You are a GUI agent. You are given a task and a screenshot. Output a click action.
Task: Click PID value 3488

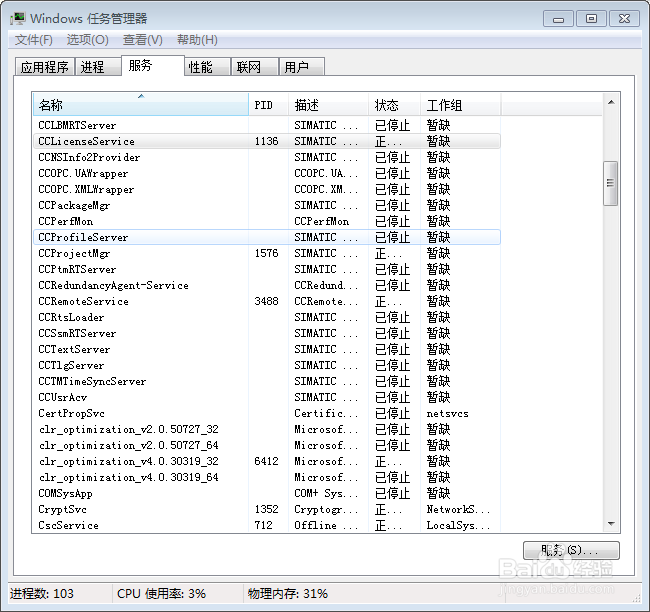pos(266,301)
